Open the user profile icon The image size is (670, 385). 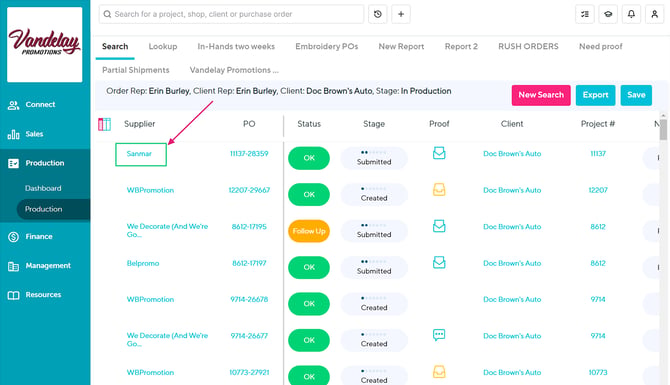click(654, 14)
